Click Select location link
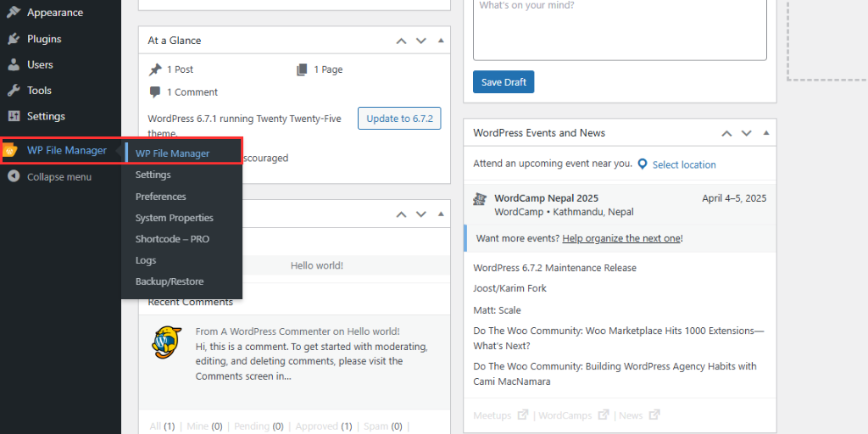The width and height of the screenshot is (868, 434). pyautogui.click(x=684, y=164)
